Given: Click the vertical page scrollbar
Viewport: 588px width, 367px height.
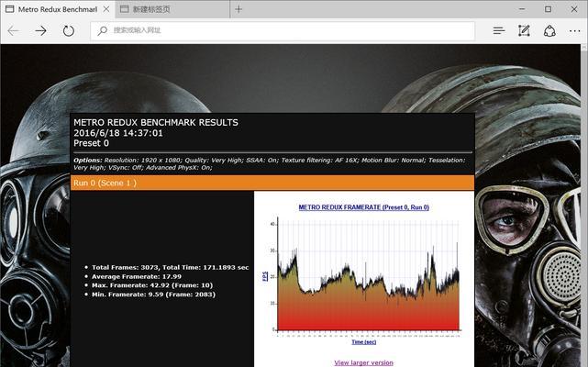Looking at the screenshot, I should (584, 206).
